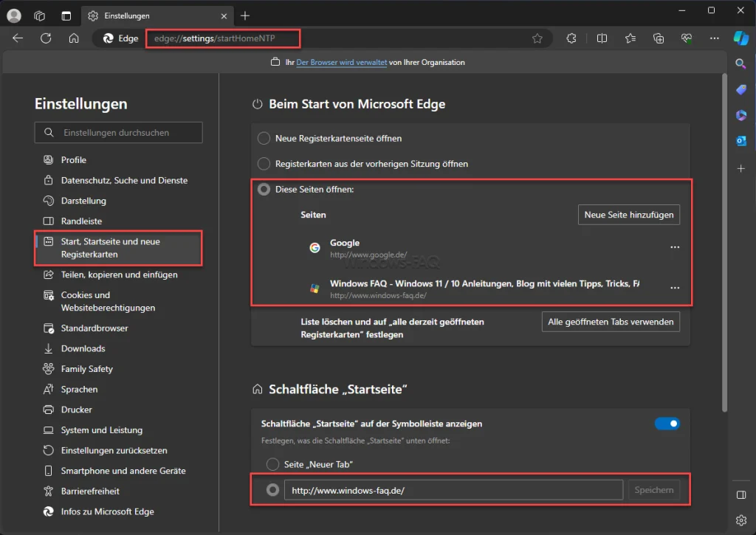Select 'Registerkarten aus der vorherigen Sitzung öffnen'

[x=264, y=164]
